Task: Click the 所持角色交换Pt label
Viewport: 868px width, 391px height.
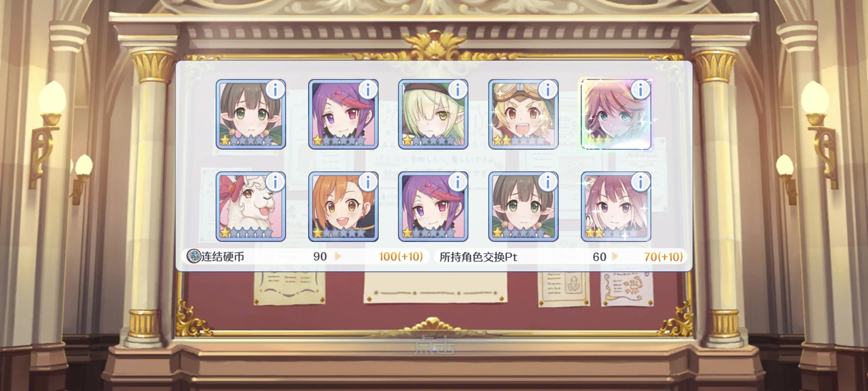Action: coord(478,257)
